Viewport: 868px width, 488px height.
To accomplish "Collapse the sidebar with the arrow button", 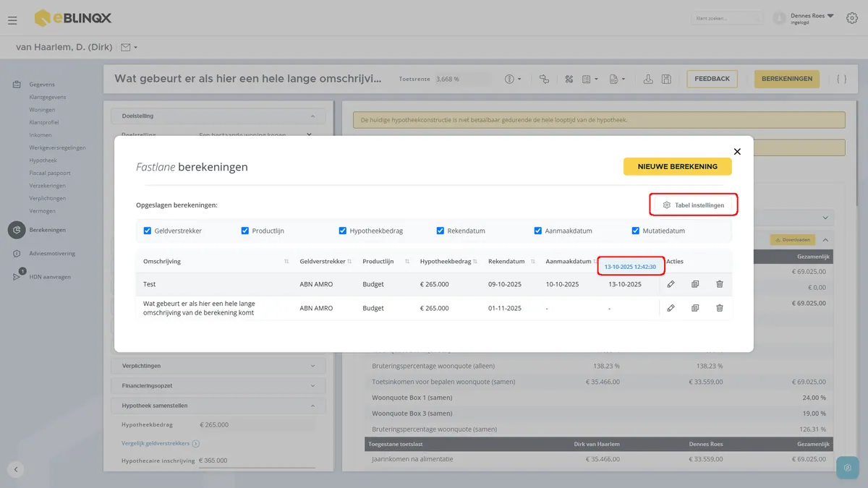I will coord(16,469).
